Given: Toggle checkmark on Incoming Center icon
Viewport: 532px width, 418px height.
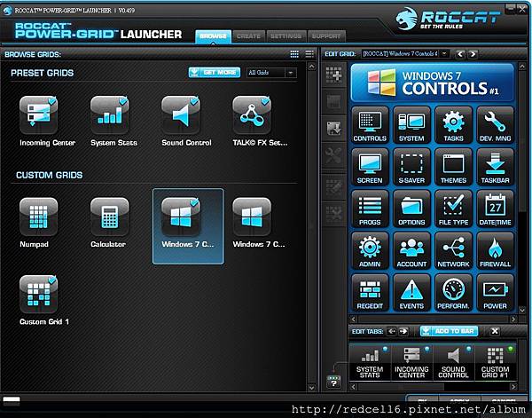Looking at the screenshot, I should click(x=52, y=101).
